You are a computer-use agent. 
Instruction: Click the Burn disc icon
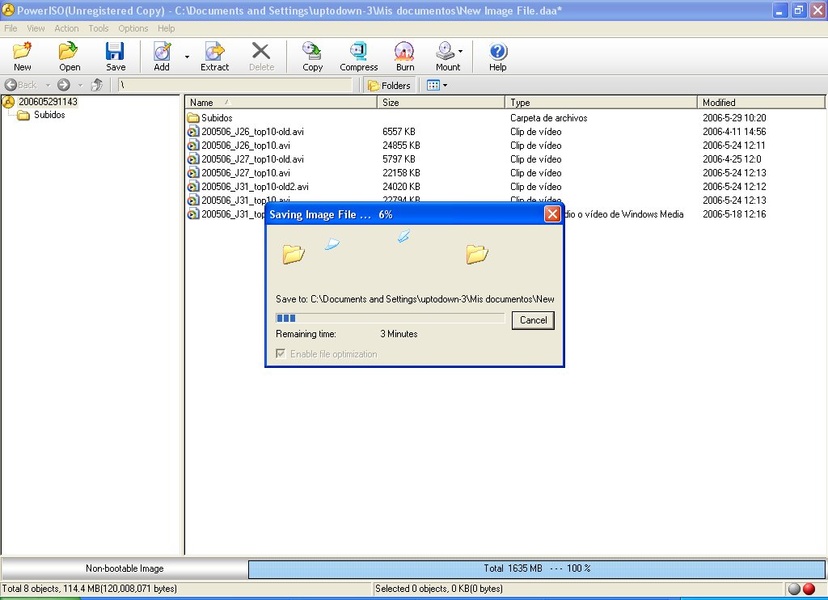point(404,56)
